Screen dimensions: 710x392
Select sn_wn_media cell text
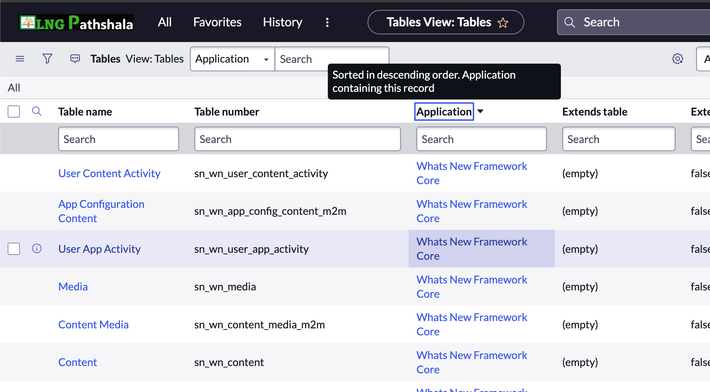click(225, 287)
